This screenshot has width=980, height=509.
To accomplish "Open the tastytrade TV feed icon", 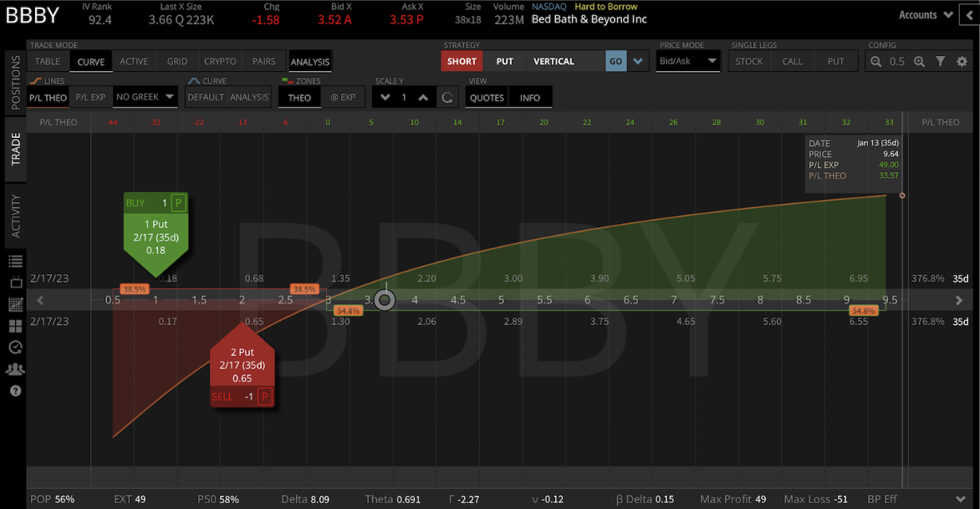I will tap(15, 282).
